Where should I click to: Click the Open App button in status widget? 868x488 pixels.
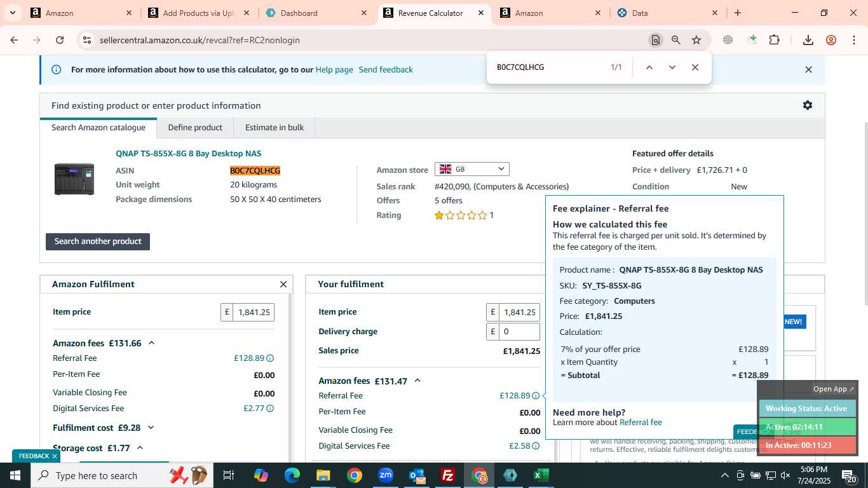point(834,389)
